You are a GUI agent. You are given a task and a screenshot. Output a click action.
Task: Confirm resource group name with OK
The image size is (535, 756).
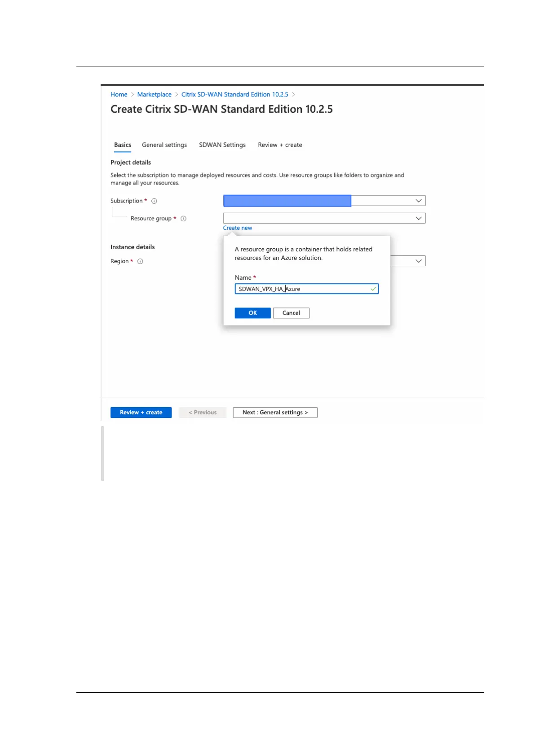(252, 313)
